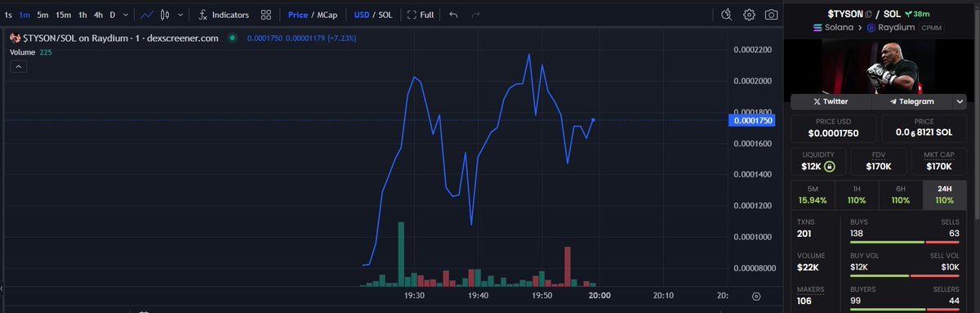The width and height of the screenshot is (980, 313).
Task: Enter Full screen chart mode
Action: click(x=420, y=15)
